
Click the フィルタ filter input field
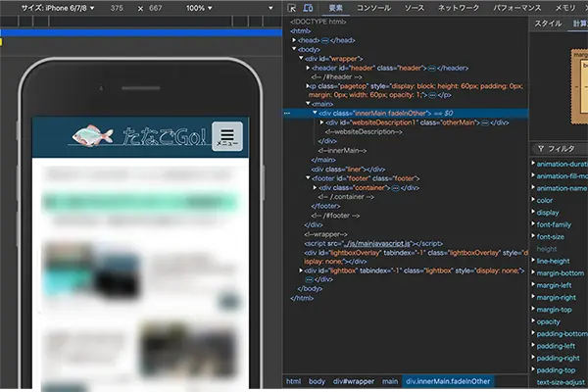point(563,148)
